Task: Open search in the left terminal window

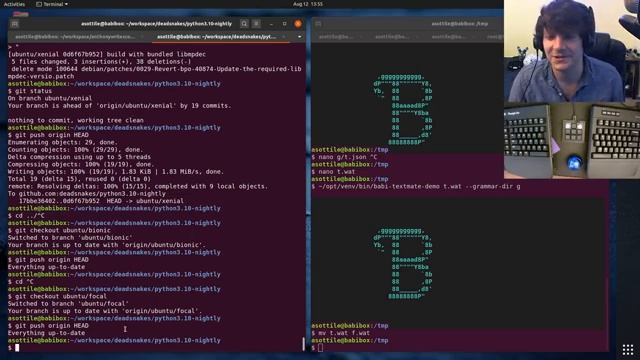Action: [244, 24]
